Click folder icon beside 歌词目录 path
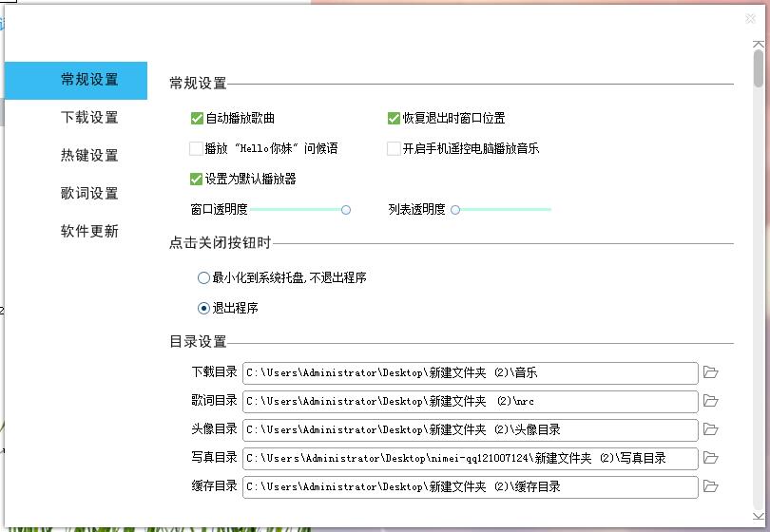This screenshot has height=532, width=770. click(710, 401)
